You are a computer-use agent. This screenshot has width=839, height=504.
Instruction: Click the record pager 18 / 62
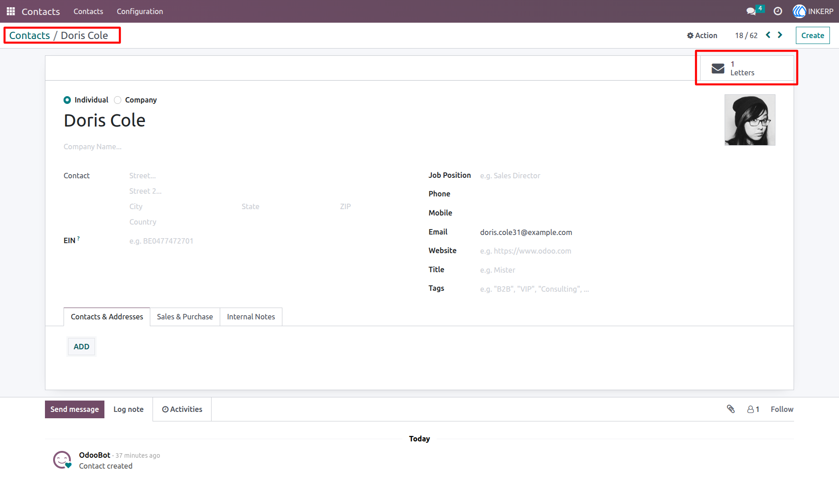click(x=746, y=35)
